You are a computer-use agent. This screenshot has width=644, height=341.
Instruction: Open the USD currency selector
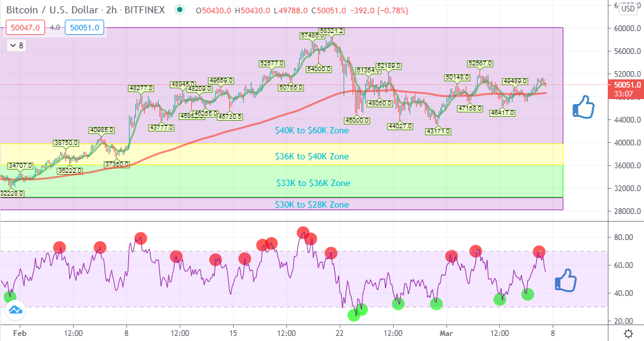click(x=627, y=8)
